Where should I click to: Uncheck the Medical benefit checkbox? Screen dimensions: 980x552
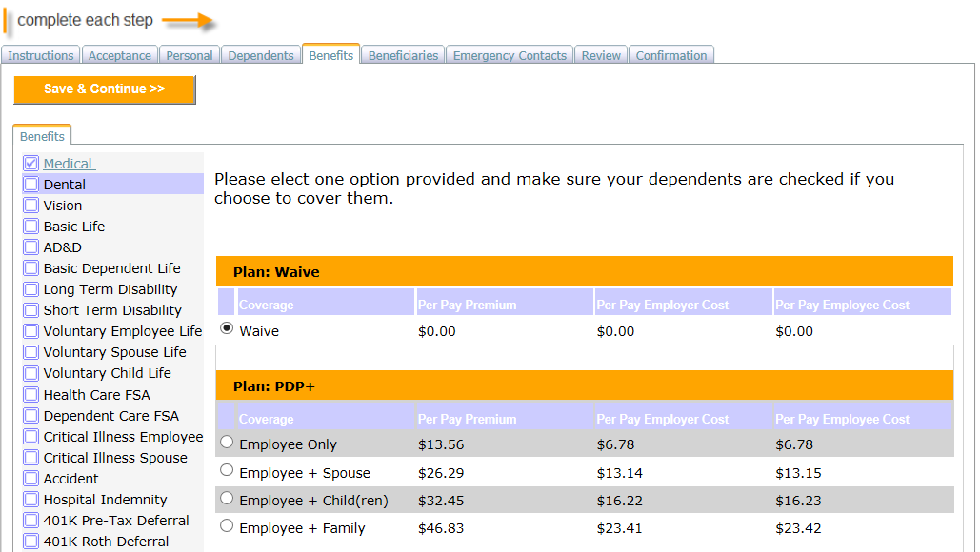pyautogui.click(x=31, y=164)
